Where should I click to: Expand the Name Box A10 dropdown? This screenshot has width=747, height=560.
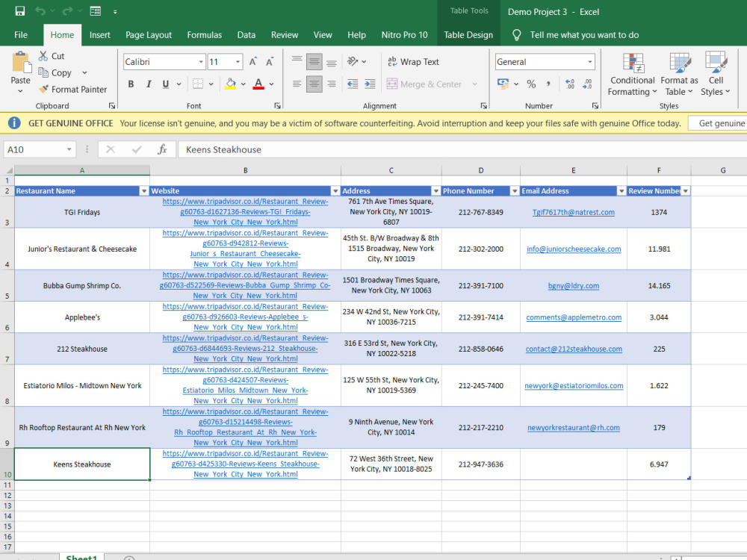tap(69, 149)
